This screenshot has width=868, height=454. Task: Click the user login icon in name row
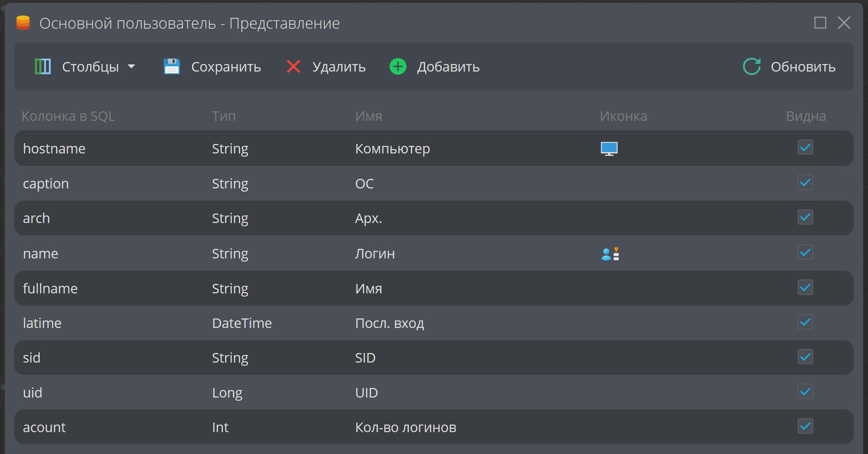(610, 254)
